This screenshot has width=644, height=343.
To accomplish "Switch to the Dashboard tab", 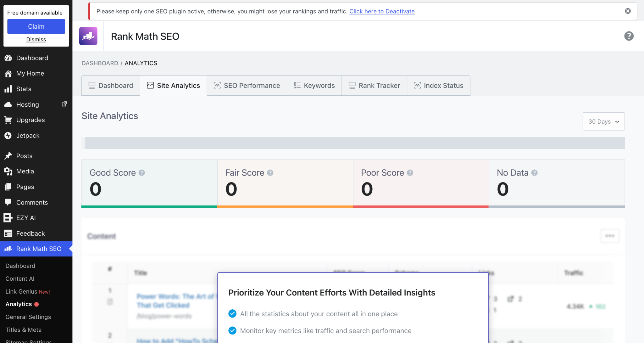I will (111, 86).
